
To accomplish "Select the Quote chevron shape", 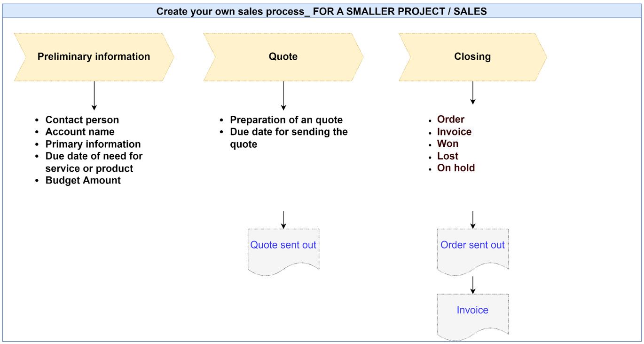I will (x=283, y=57).
